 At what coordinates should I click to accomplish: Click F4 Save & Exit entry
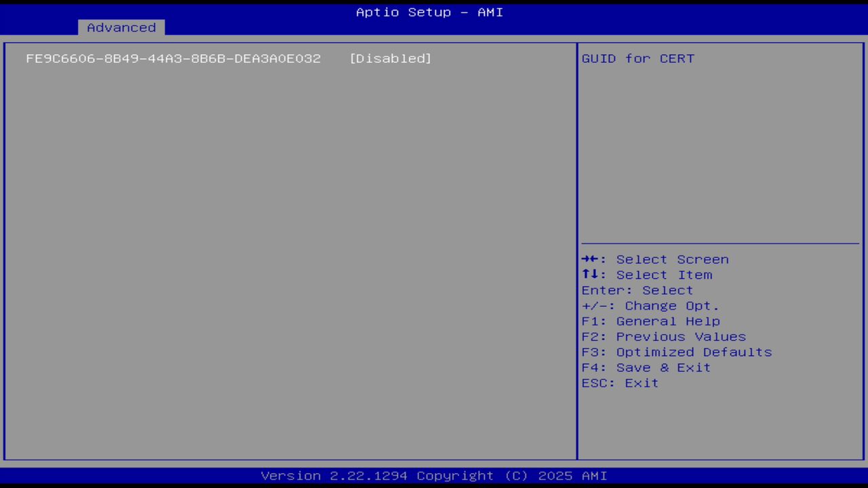click(646, 367)
